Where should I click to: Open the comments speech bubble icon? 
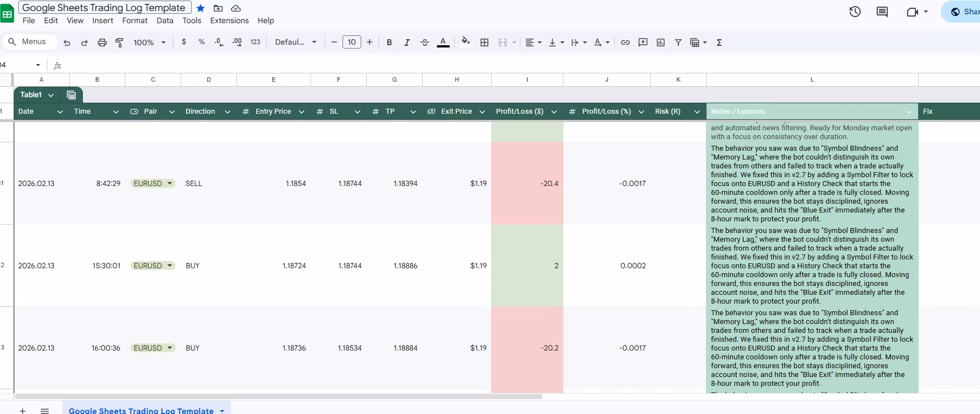coord(882,12)
